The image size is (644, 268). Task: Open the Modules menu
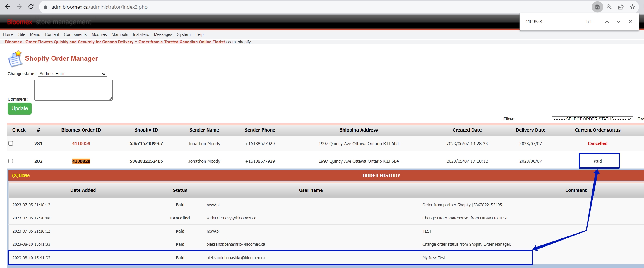click(x=99, y=34)
